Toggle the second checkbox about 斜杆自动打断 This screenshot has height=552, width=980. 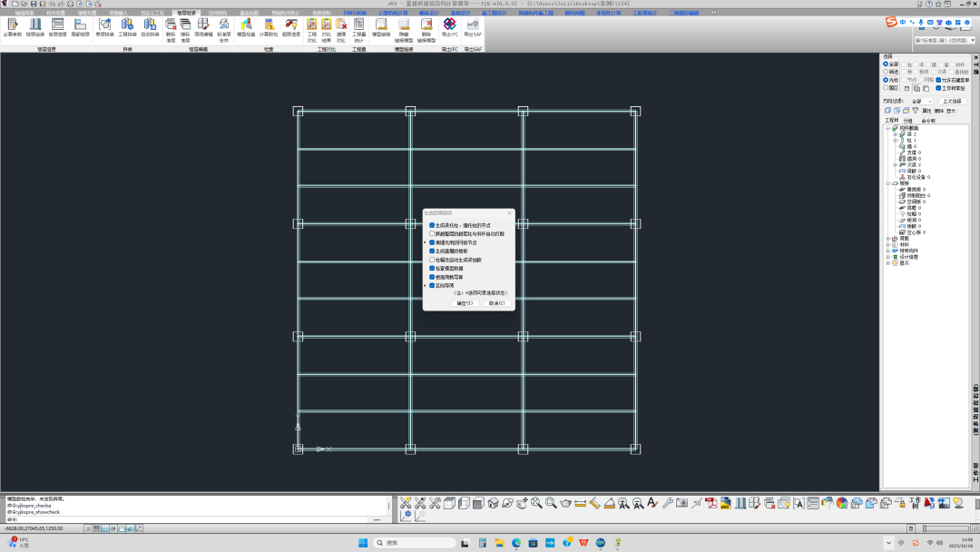[x=432, y=234]
